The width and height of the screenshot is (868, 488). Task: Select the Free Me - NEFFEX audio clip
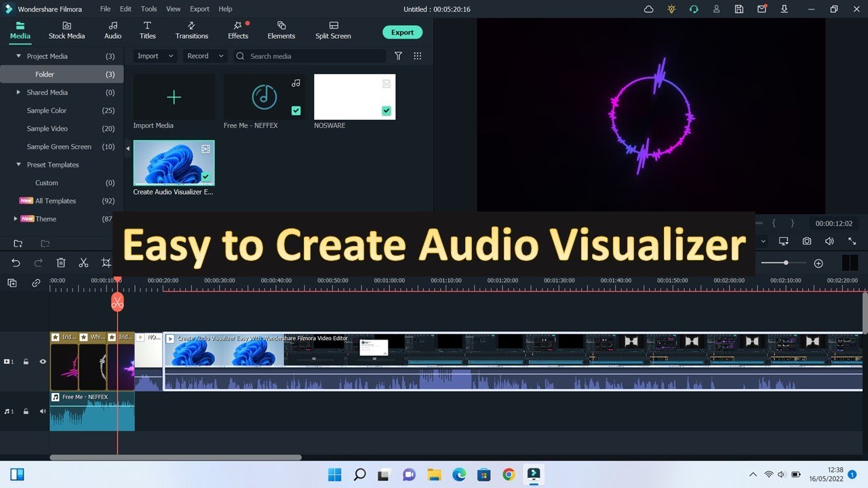click(x=92, y=411)
